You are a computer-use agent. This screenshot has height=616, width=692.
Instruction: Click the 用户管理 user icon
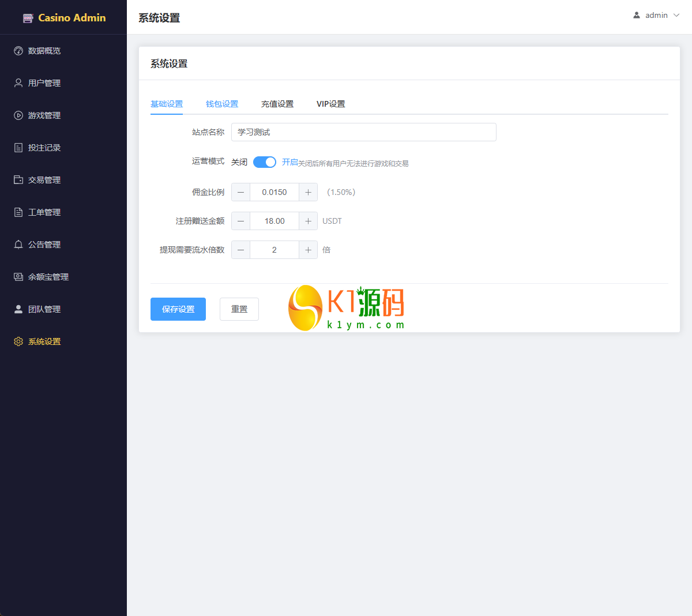point(18,83)
